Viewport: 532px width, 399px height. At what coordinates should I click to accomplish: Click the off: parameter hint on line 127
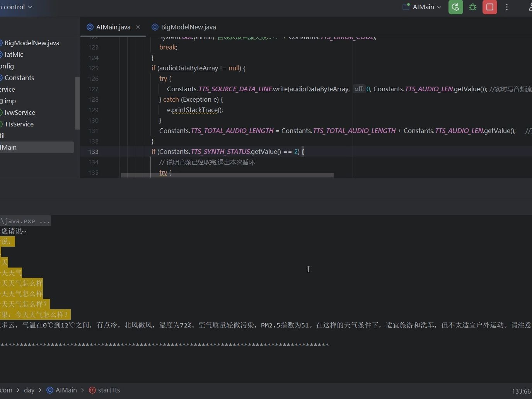[359, 89]
